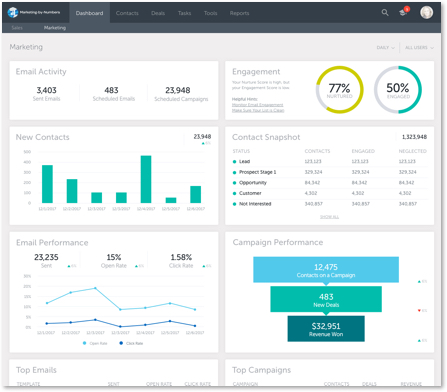The image size is (447, 392).
Task: Click the search magnifier icon
Action: (385, 13)
